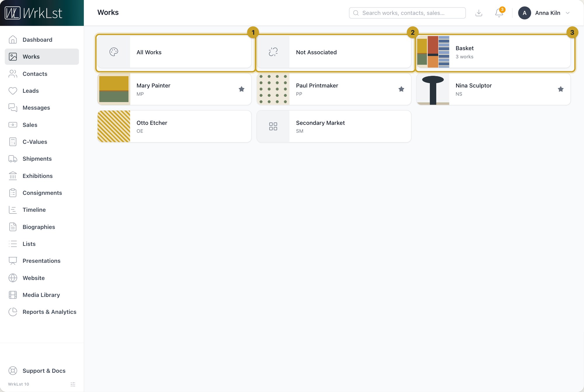Screen dimensions: 584x392
Task: Click Nina Sculptor sculpture thumbnail
Action: 433,89
